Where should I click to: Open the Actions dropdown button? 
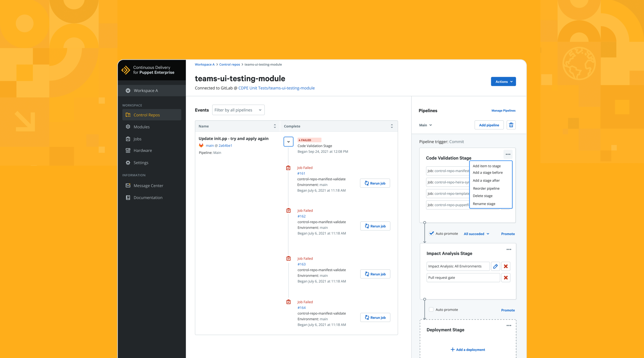point(503,82)
